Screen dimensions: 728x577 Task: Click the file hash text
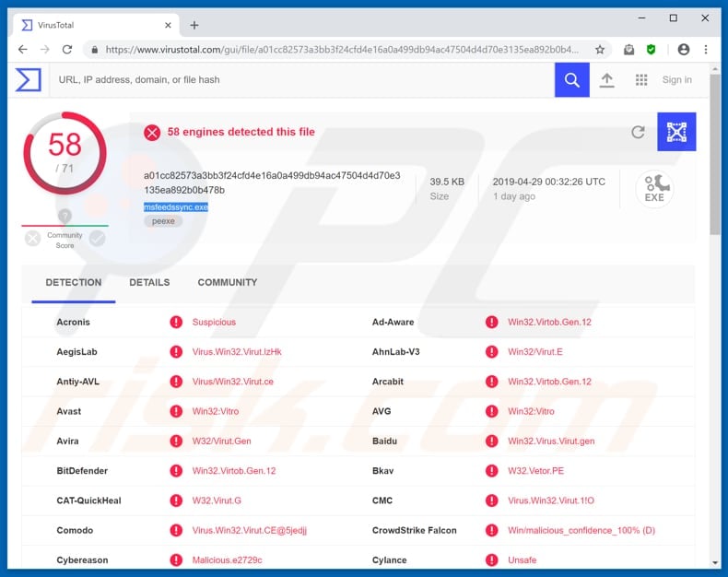point(272,183)
